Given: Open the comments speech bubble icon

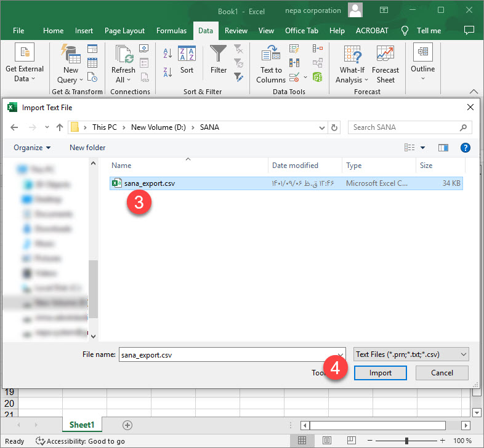Looking at the screenshot, I should pos(469,30).
